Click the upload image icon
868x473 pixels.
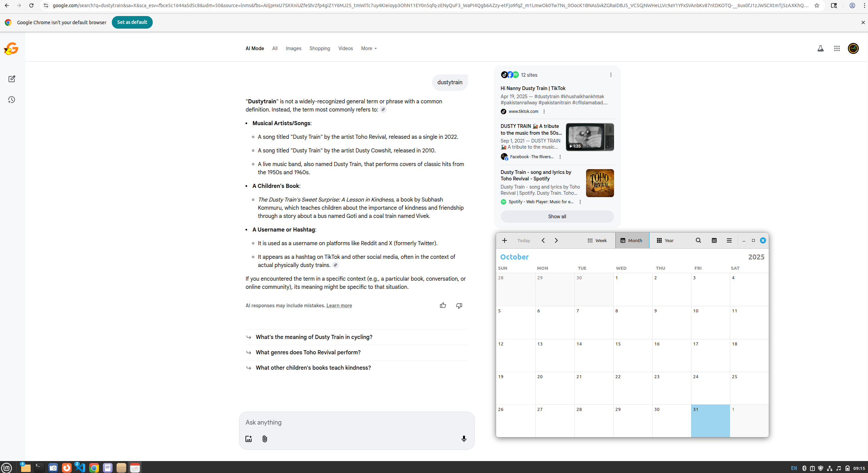(x=249, y=439)
